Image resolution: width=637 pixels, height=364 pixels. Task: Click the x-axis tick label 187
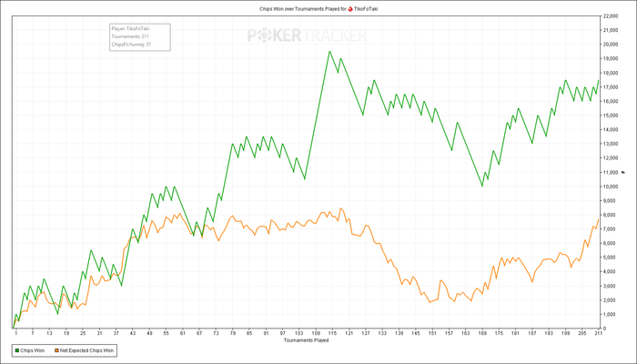(x=532, y=333)
